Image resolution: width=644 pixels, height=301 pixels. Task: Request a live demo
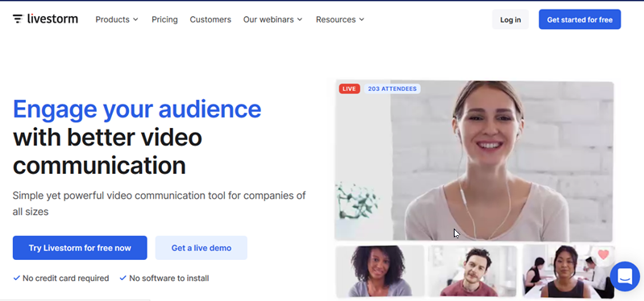click(202, 248)
